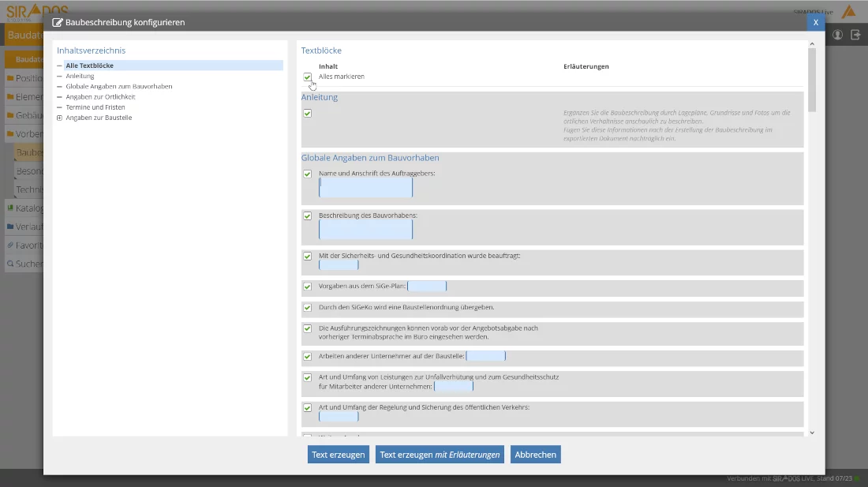
Task: Click the 'Text erzeugen' button
Action: (338, 455)
